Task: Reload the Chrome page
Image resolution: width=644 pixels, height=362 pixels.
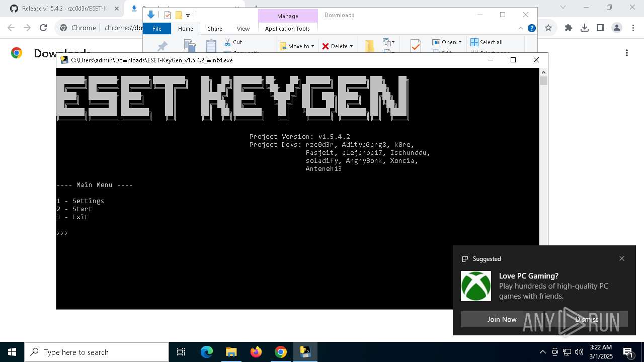Action: tap(43, 28)
